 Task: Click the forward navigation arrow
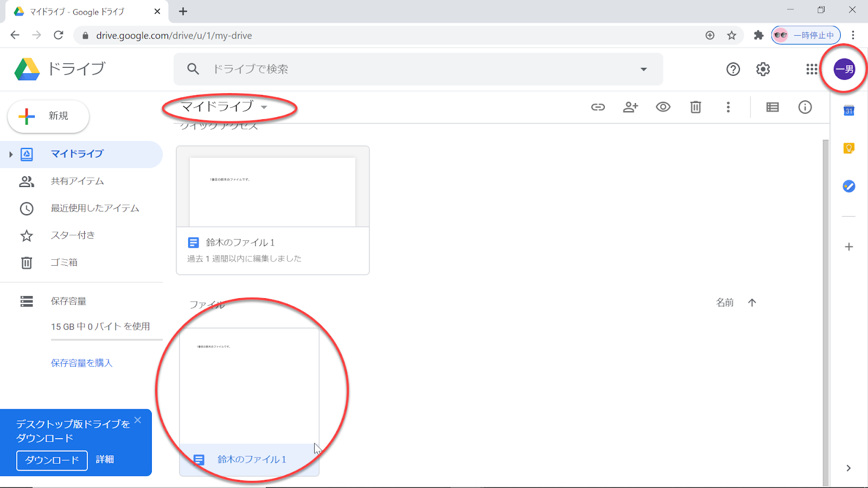click(36, 35)
